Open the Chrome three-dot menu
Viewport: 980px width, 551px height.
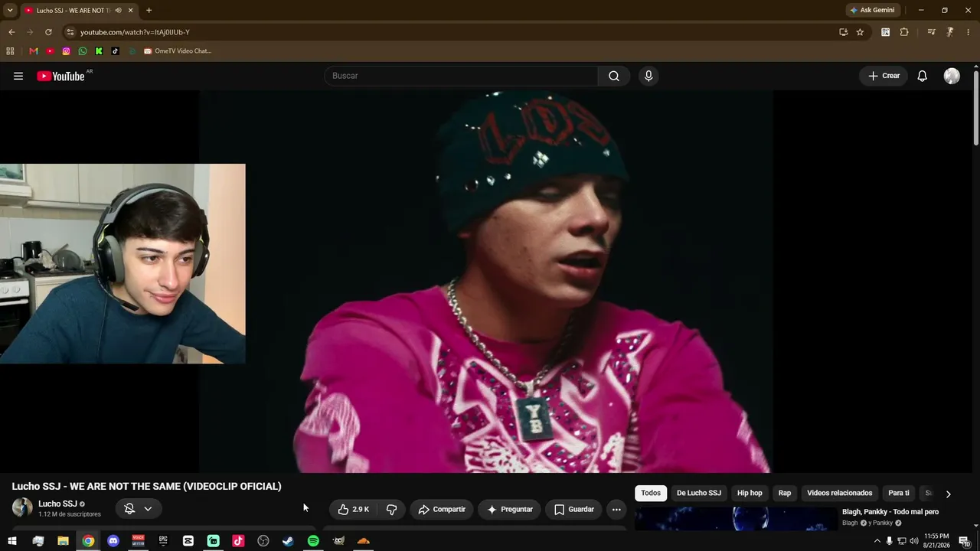(969, 32)
